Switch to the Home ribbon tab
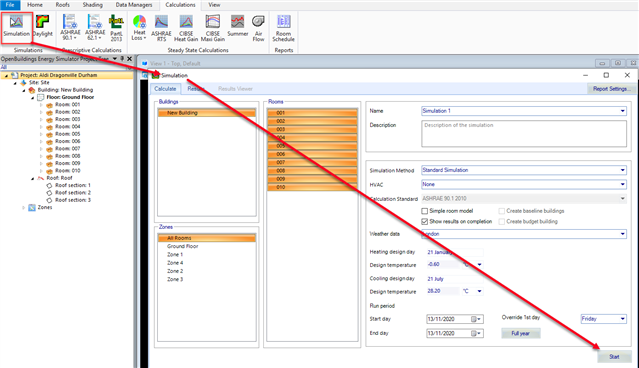Viewport: 639px width, 368px height. (35, 5)
